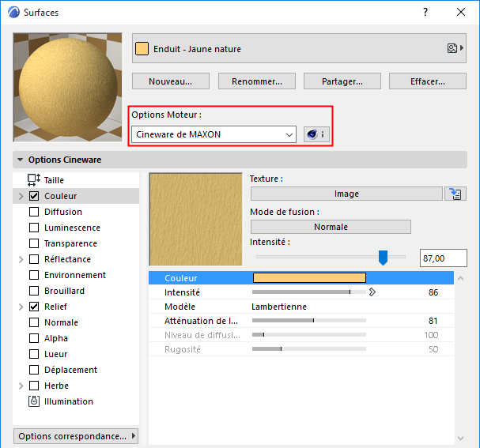Viewport: 480px width, 448px height.
Task: Close the Surfaces dialog
Action: click(461, 12)
